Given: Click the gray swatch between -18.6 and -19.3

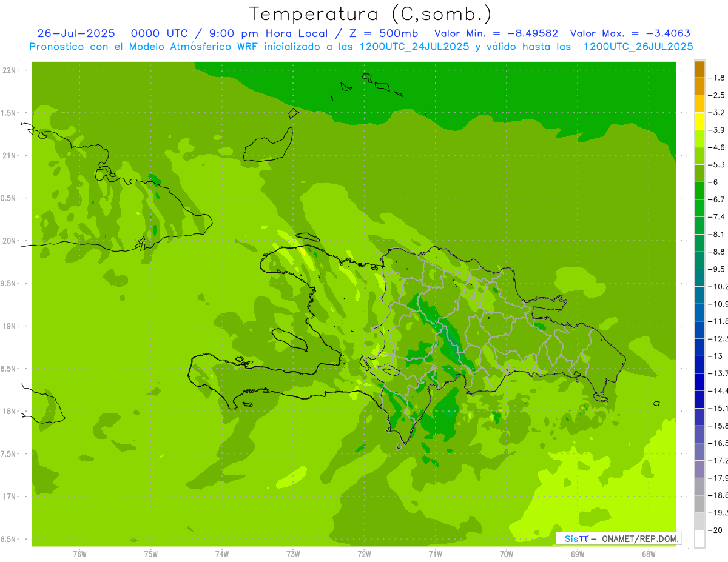Looking at the screenshot, I should 699,504.
